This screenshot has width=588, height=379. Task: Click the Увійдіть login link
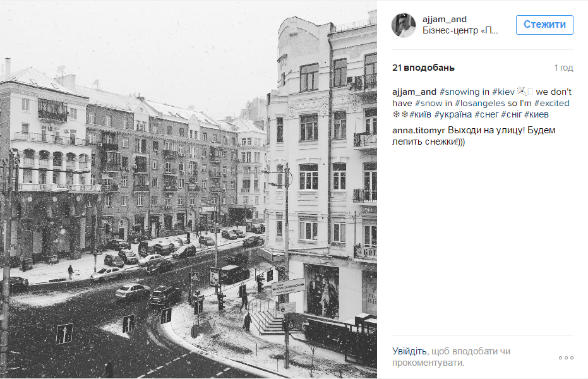[409, 351]
